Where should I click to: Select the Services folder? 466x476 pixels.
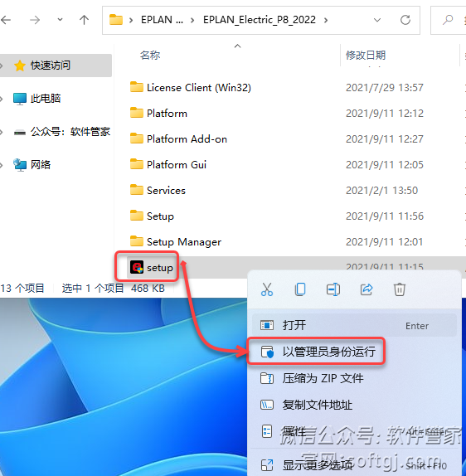tap(166, 191)
